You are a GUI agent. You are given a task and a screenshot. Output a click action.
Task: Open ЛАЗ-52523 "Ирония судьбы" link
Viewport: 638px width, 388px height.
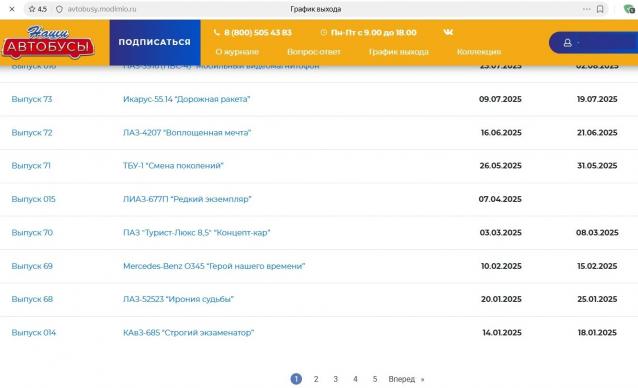tap(178, 299)
